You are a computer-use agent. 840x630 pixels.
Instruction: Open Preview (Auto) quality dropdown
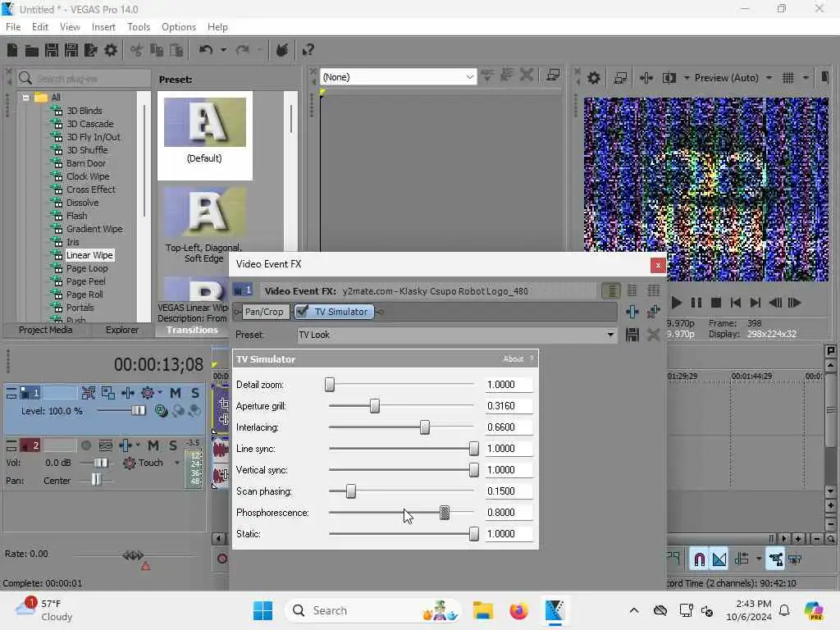pos(769,78)
